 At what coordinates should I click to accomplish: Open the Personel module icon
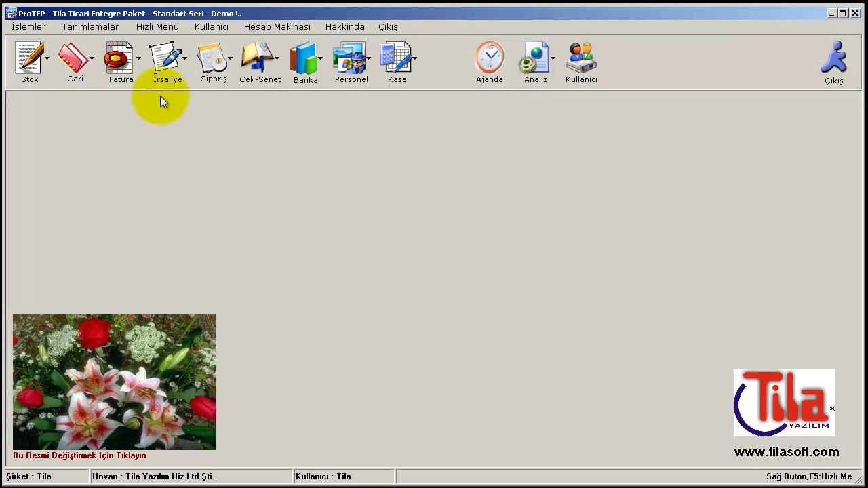coord(349,58)
